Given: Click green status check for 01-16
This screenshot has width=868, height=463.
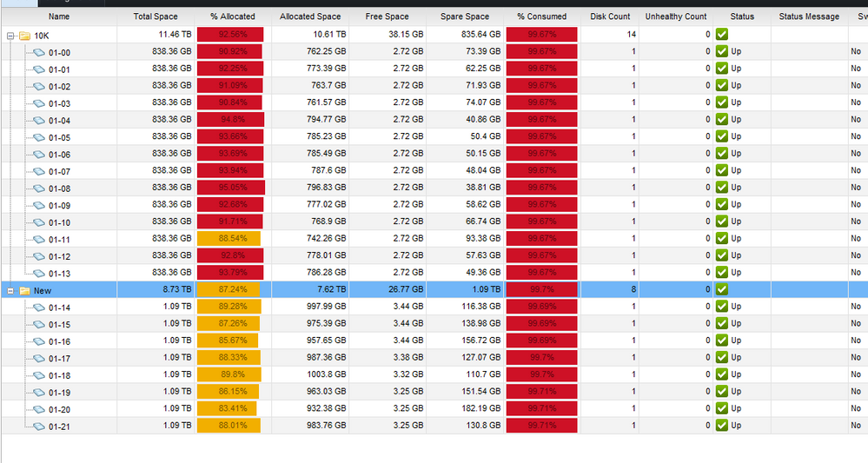Looking at the screenshot, I should (721, 341).
